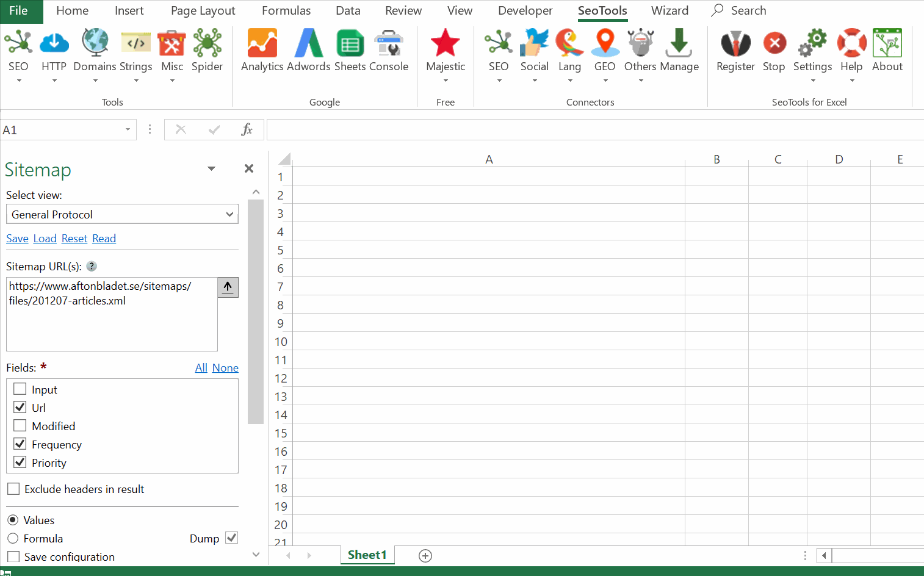The width and height of the screenshot is (924, 576).
Task: Expand the Majestic dropdown arrow
Action: (x=446, y=81)
